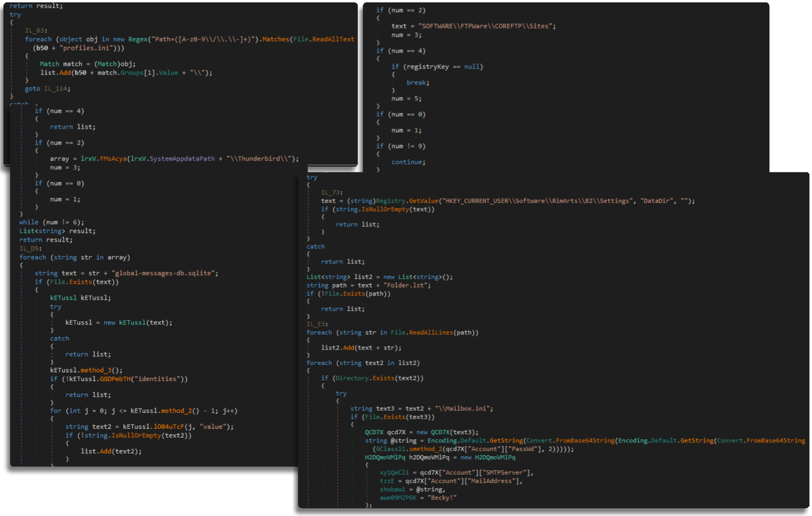Click the "\\Thunderbird\\" string
This screenshot has height=516, width=812.
pos(259,159)
